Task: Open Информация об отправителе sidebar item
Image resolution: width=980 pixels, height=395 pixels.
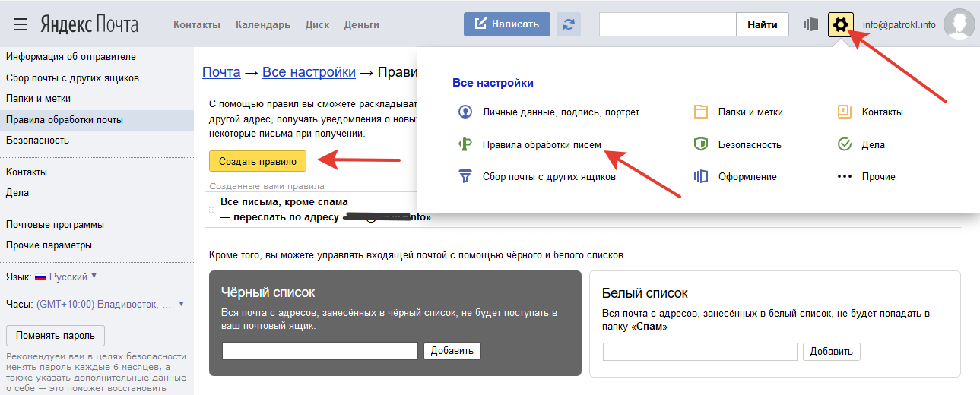Action: coord(71,56)
